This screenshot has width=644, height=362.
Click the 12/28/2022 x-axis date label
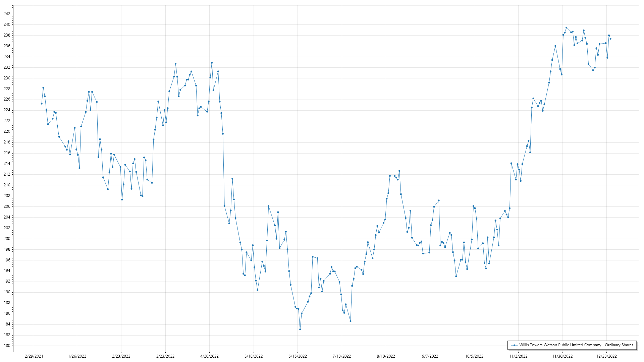click(606, 356)
